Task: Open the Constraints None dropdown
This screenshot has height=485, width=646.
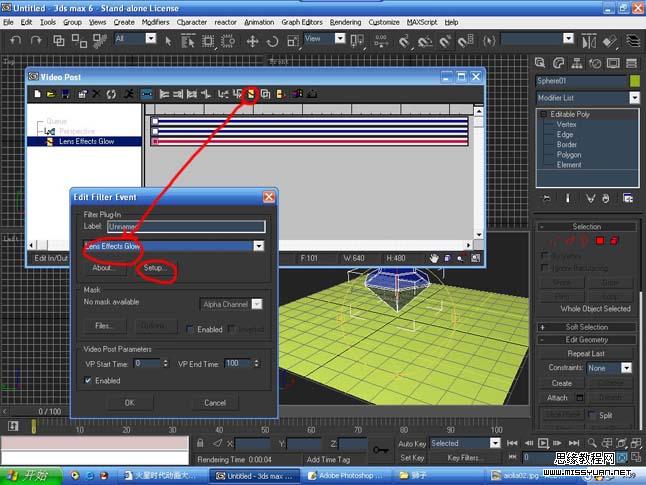Action: (626, 368)
